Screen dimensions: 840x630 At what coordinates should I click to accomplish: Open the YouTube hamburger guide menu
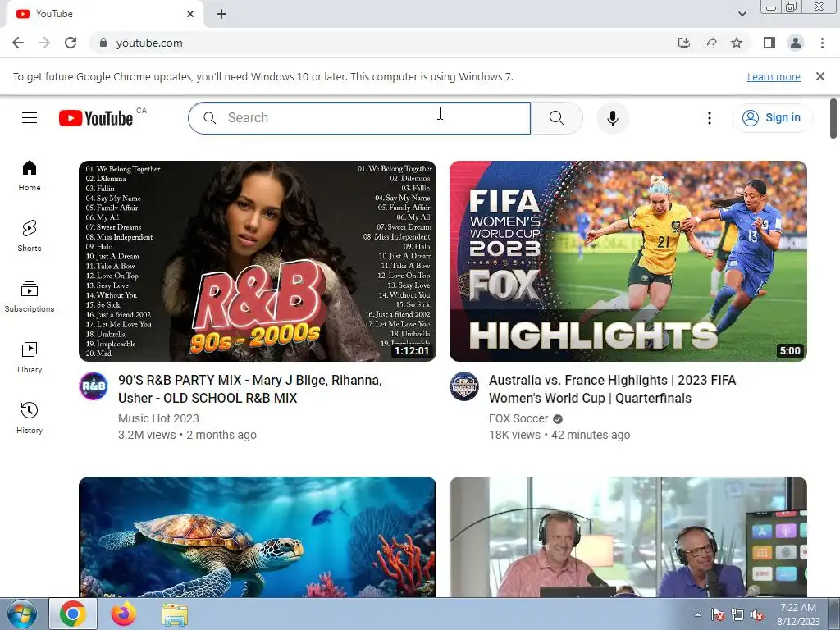point(30,118)
